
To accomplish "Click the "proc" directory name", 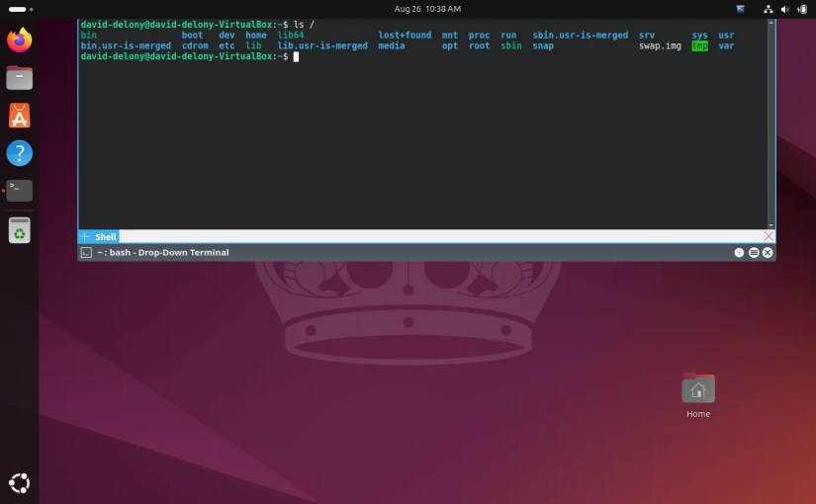I will click(x=479, y=35).
